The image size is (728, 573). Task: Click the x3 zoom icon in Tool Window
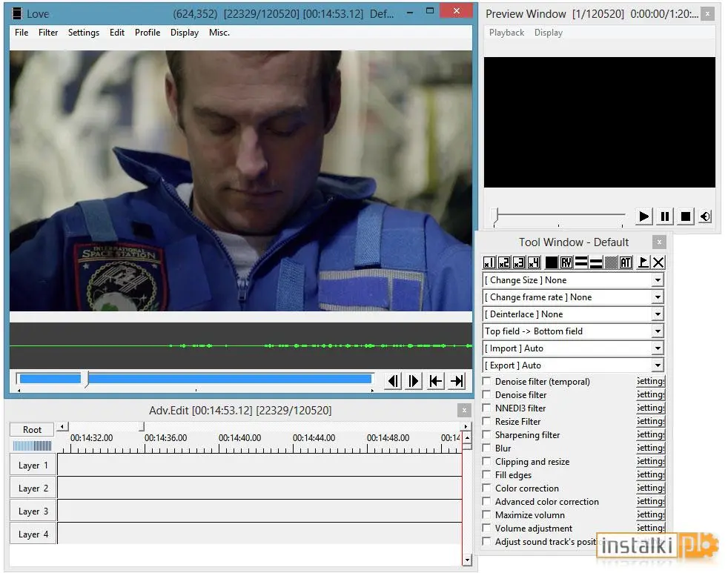[519, 263]
